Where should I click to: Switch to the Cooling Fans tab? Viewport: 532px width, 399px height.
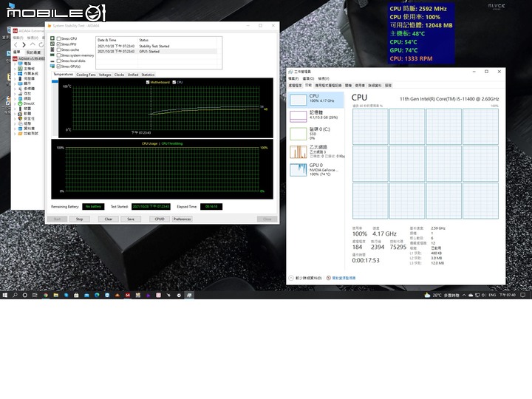coord(86,75)
